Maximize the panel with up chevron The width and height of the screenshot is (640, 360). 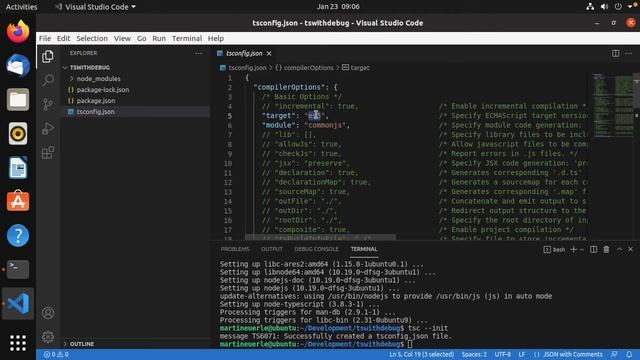(620, 249)
